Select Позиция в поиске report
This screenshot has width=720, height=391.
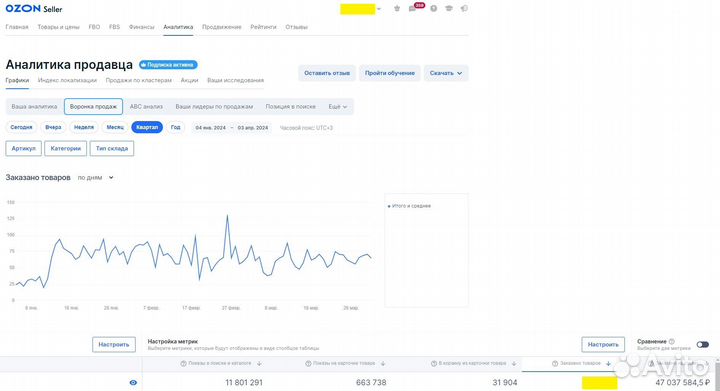click(290, 106)
